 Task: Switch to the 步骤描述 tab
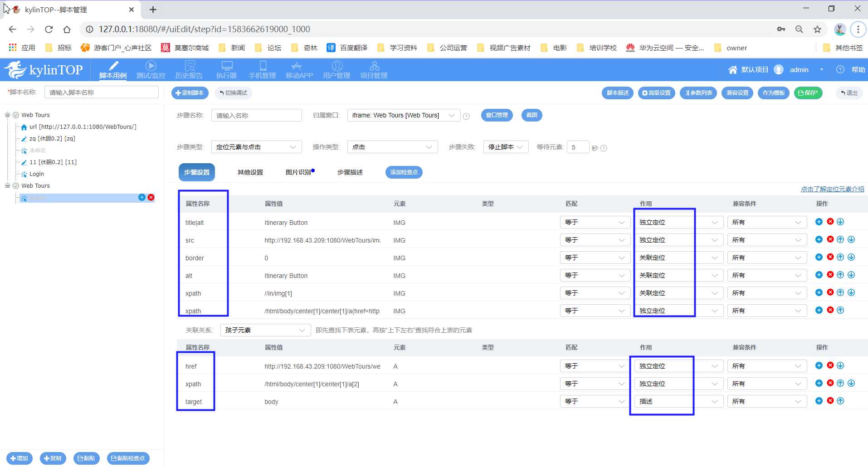coord(350,172)
